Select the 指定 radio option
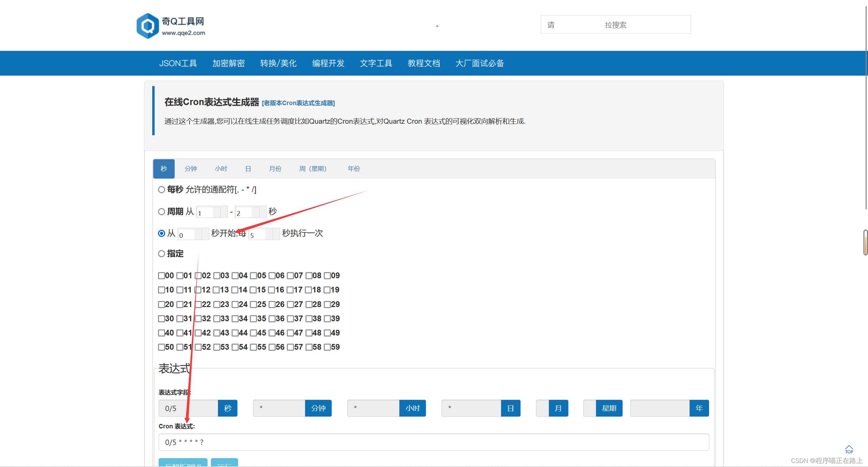868x467 pixels. point(161,253)
